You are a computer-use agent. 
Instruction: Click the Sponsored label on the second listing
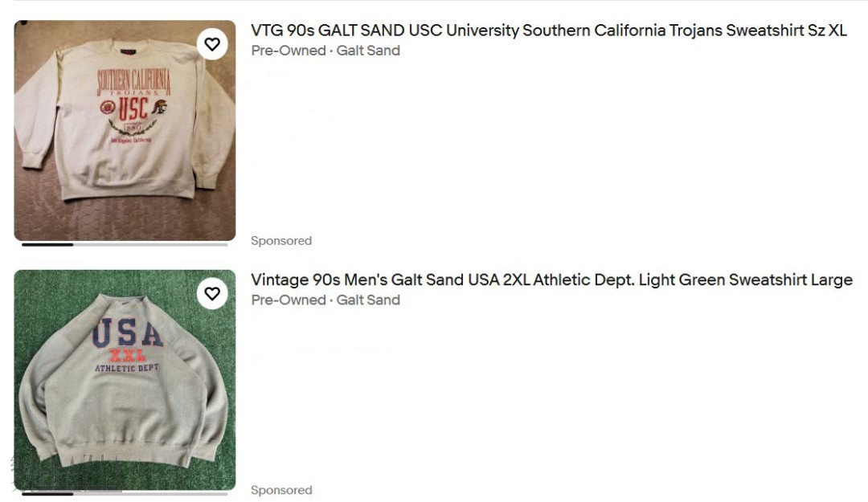click(281, 489)
